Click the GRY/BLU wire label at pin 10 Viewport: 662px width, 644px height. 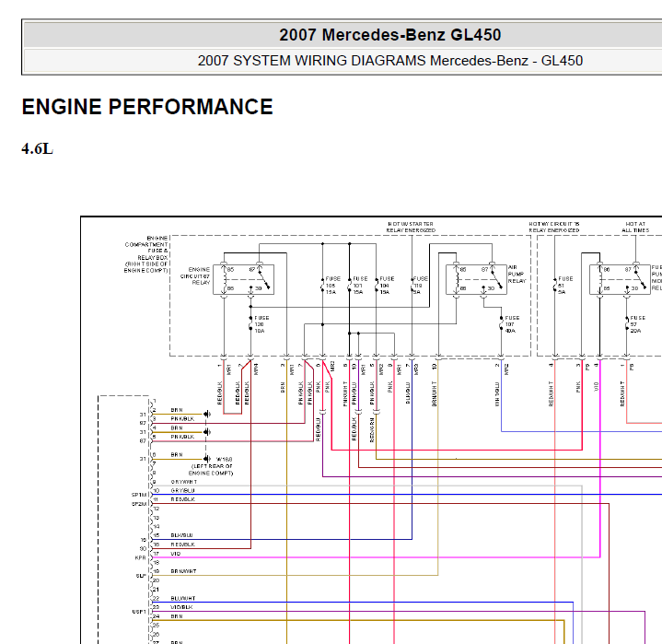183,491
